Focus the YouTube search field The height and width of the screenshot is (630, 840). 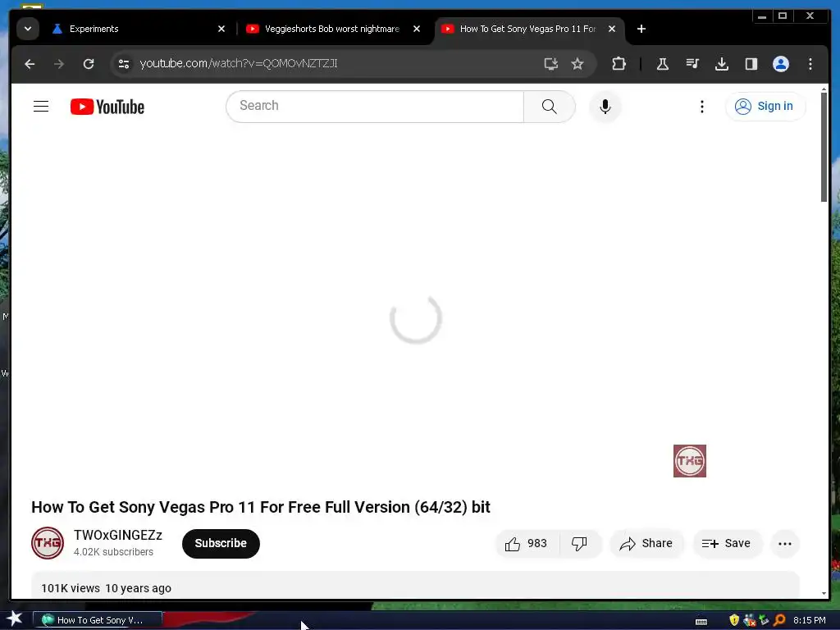pyautogui.click(x=375, y=106)
